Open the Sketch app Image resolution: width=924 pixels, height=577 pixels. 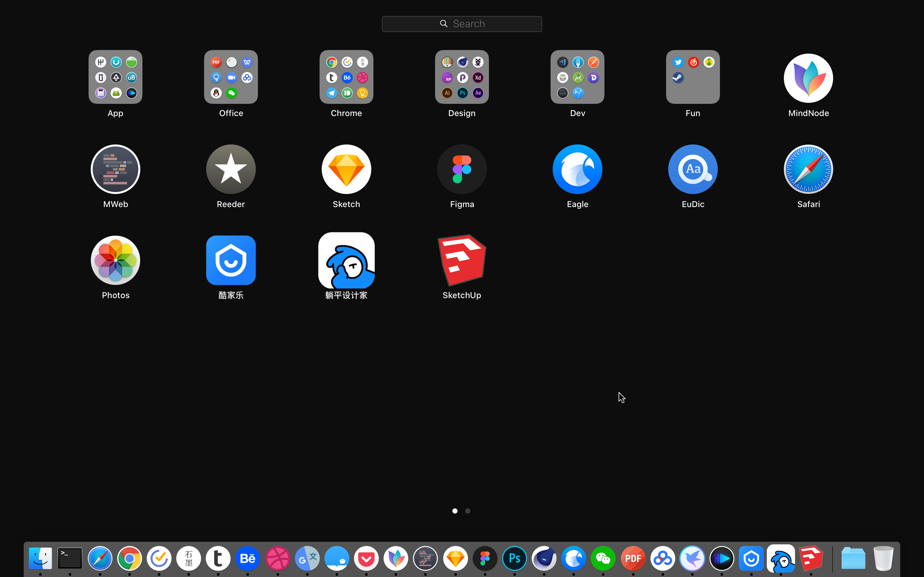click(x=346, y=169)
